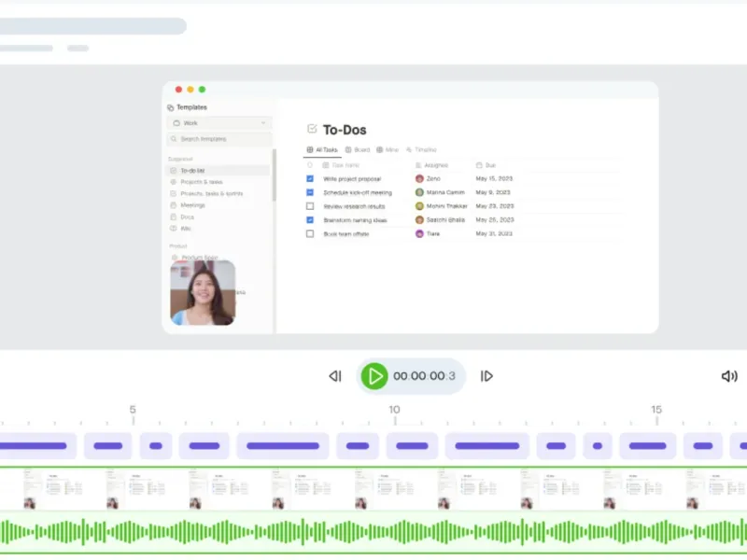The height and width of the screenshot is (560, 747).
Task: Switch to the Mine tab
Action: pyautogui.click(x=388, y=149)
